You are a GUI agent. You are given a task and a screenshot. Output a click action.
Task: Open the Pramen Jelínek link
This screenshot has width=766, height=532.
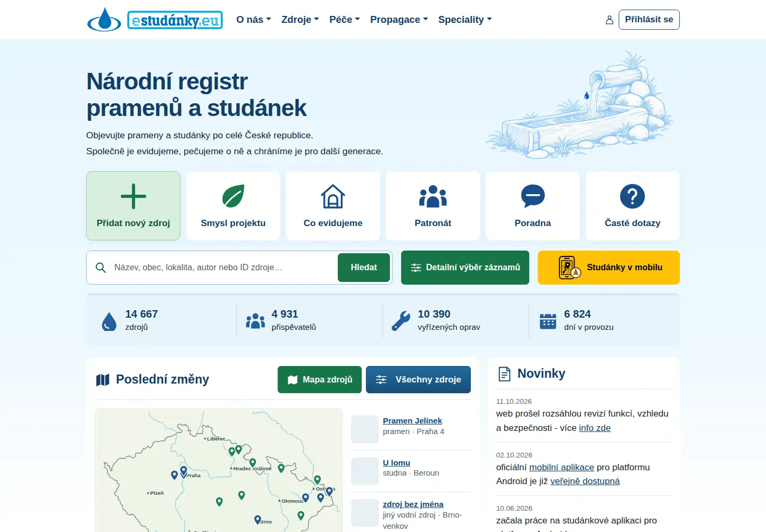[x=412, y=421]
